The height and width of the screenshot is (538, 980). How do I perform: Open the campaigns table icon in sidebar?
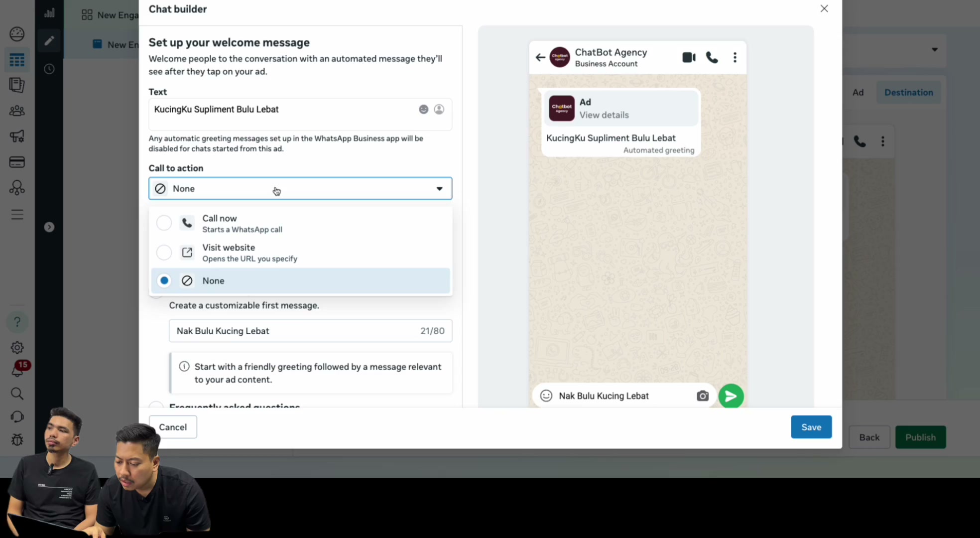17,60
